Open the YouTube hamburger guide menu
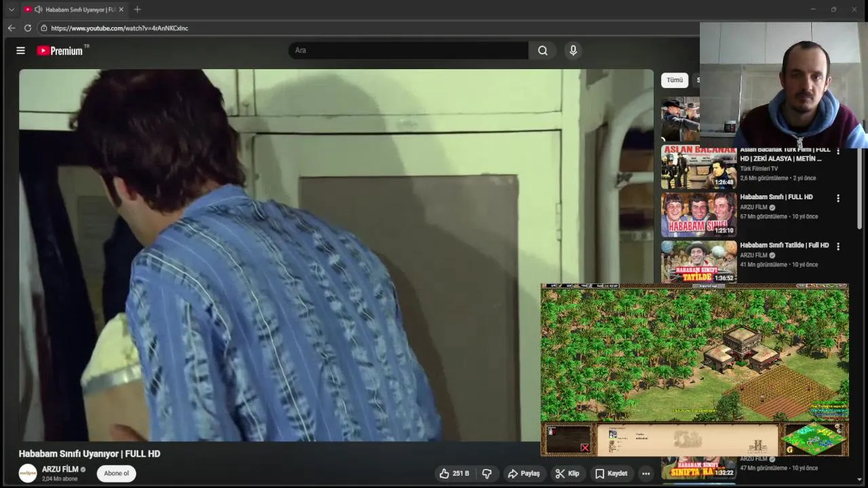 click(20, 50)
